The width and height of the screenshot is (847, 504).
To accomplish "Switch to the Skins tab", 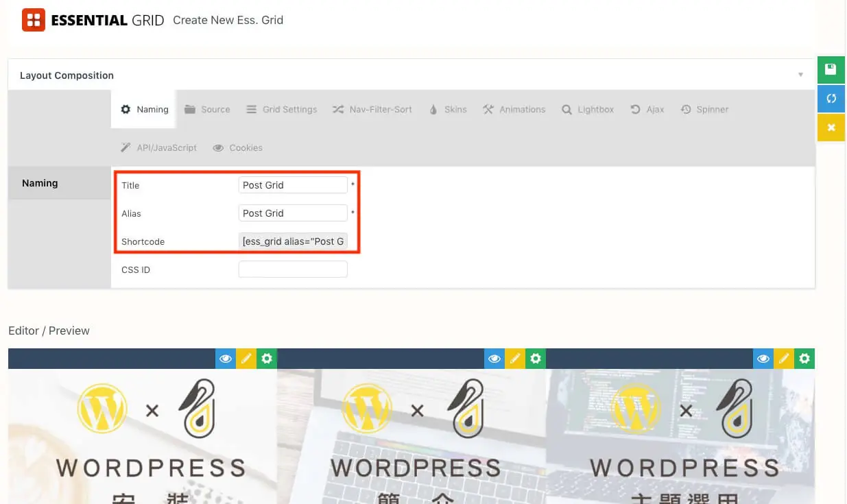I will 448,109.
